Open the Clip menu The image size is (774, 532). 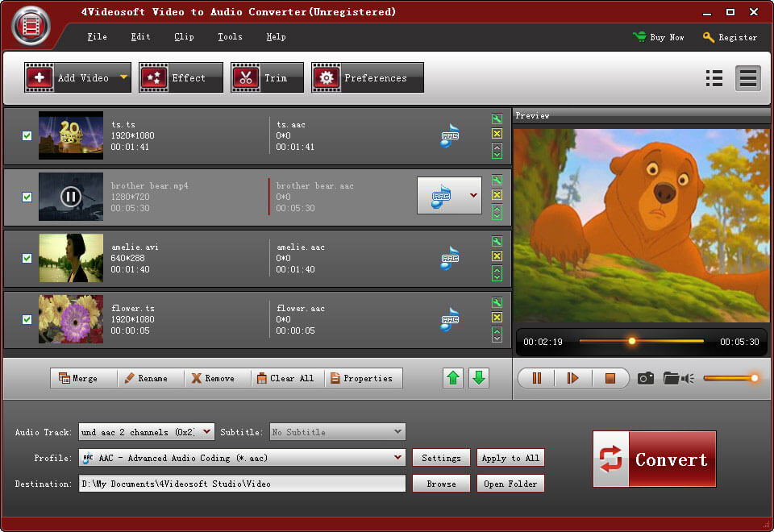[x=184, y=37]
